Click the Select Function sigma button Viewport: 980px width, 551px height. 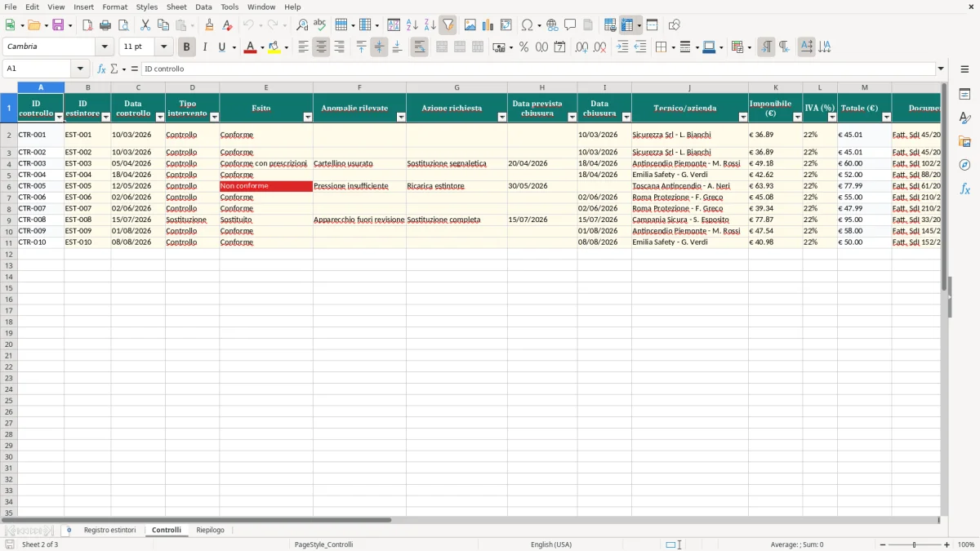point(114,69)
